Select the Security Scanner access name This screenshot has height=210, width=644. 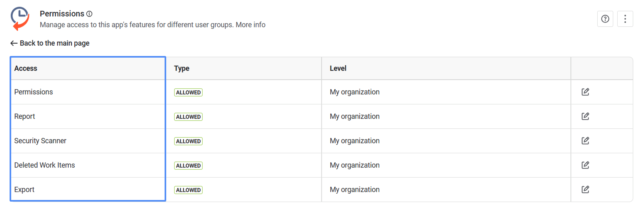coord(40,141)
